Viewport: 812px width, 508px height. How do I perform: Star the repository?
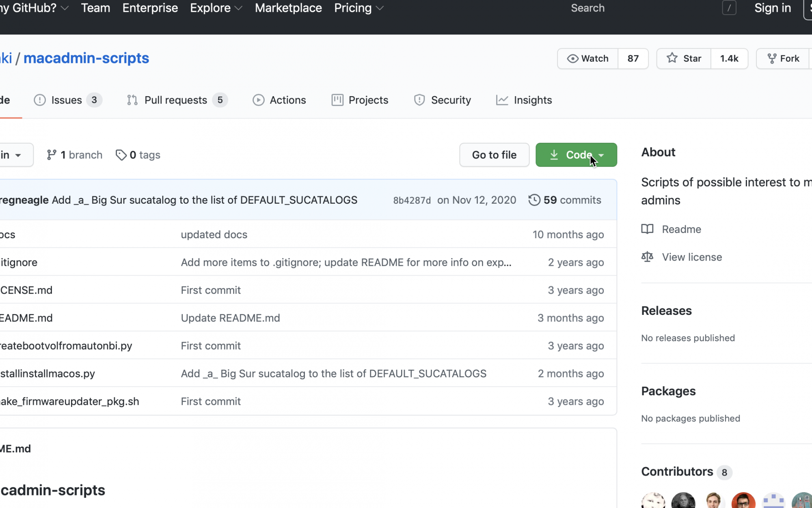(684, 58)
